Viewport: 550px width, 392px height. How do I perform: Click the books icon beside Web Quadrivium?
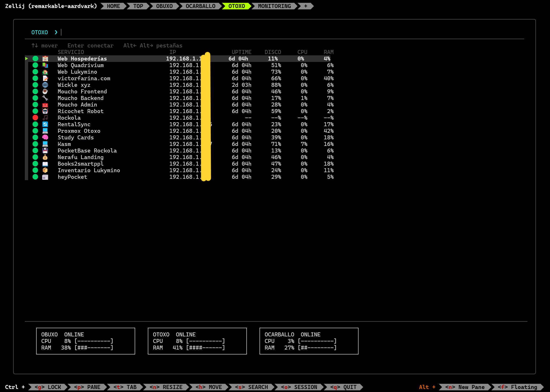click(x=45, y=65)
